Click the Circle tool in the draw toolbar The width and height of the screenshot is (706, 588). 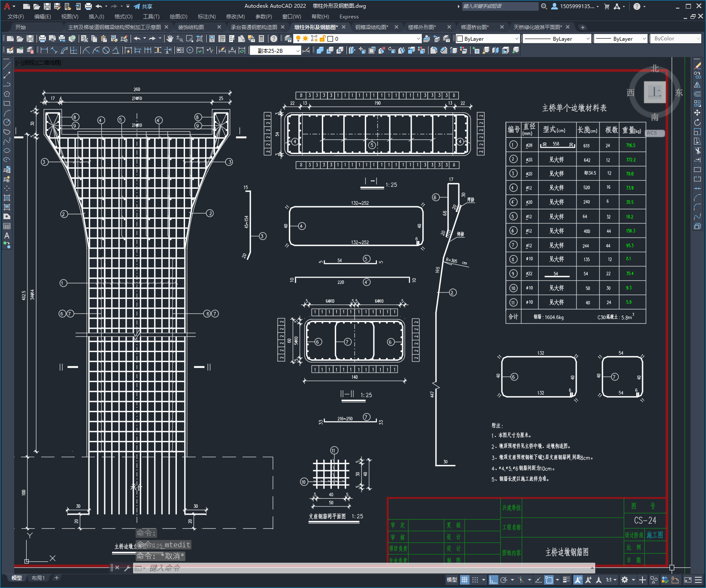pyautogui.click(x=7, y=122)
